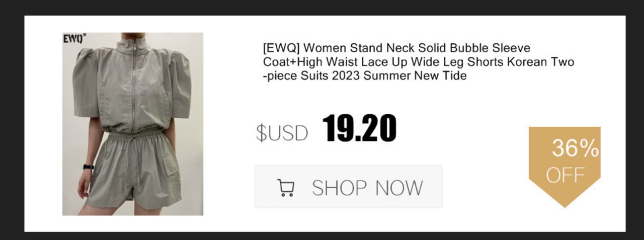The height and width of the screenshot is (240, 644).
Task: Click the 19.20 price figure
Action: tap(359, 128)
